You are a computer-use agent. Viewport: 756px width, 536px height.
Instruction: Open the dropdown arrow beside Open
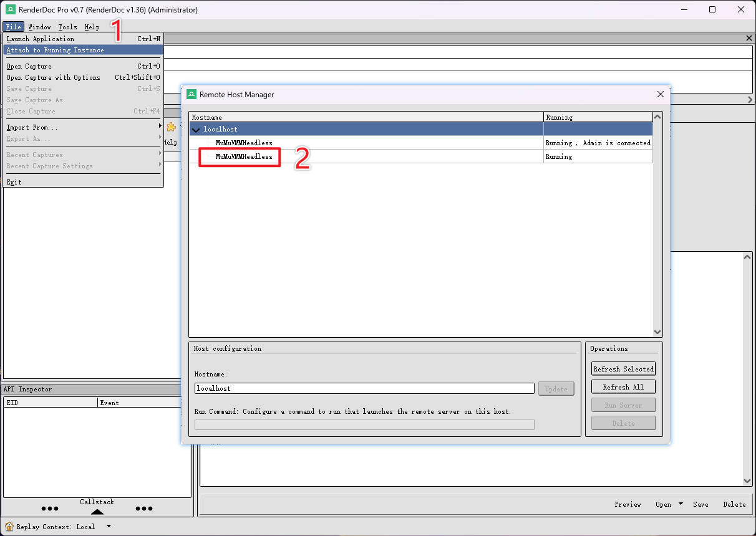[681, 504]
